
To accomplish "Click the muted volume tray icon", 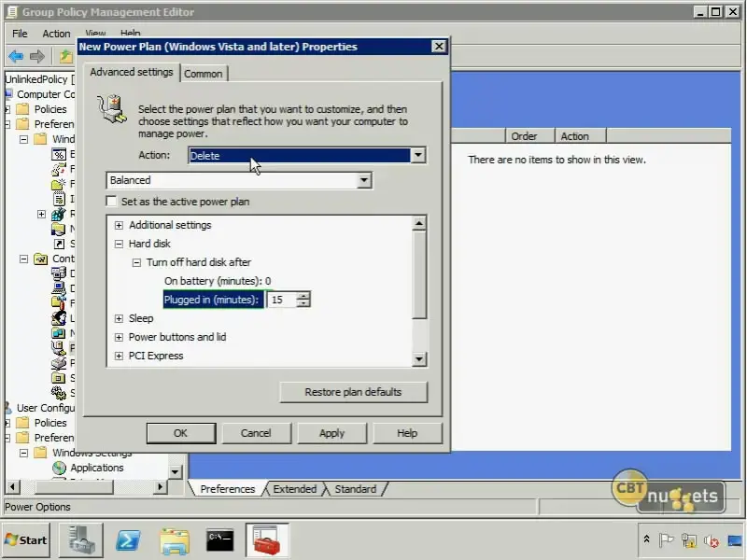I will point(712,540).
